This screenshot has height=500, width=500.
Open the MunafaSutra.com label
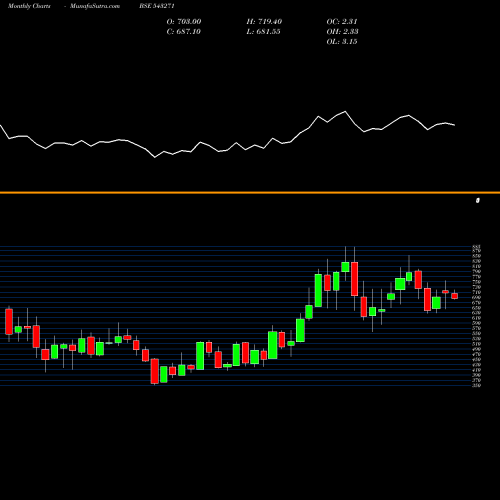coord(95,6)
